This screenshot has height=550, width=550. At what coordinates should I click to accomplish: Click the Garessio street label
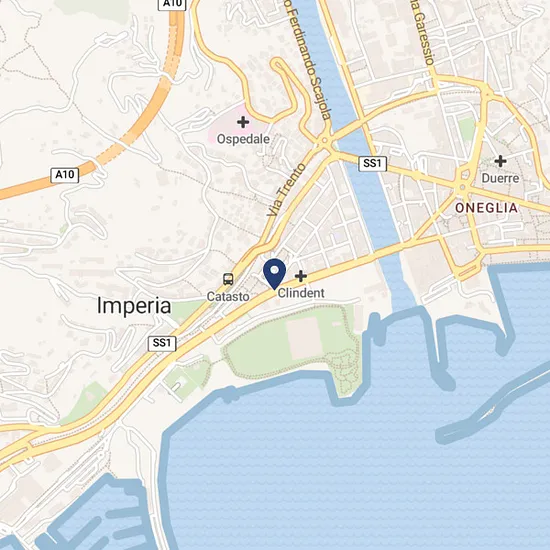(422, 32)
